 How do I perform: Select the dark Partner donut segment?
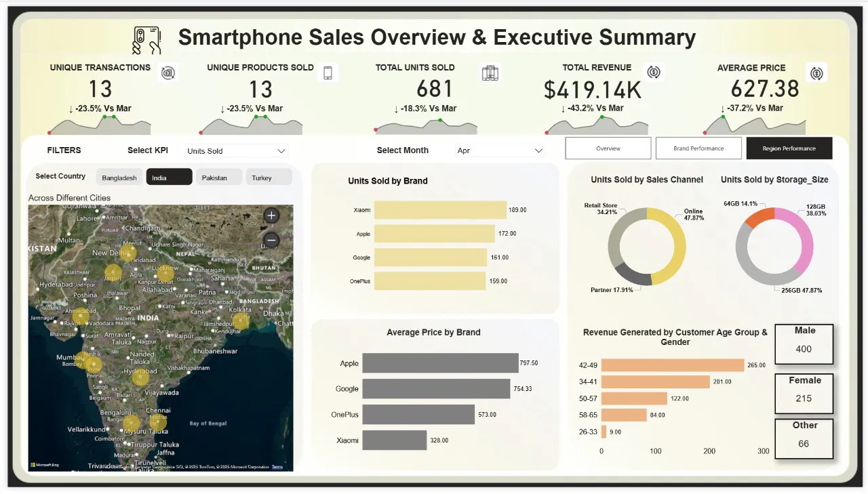click(x=632, y=274)
